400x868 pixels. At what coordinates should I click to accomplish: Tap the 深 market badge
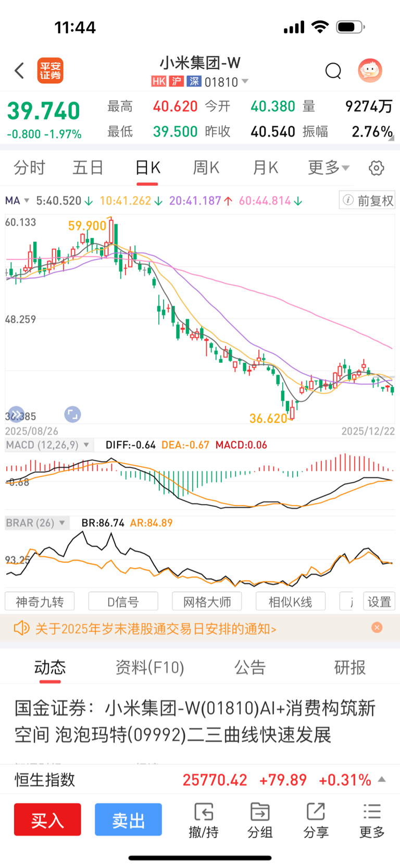(x=194, y=81)
